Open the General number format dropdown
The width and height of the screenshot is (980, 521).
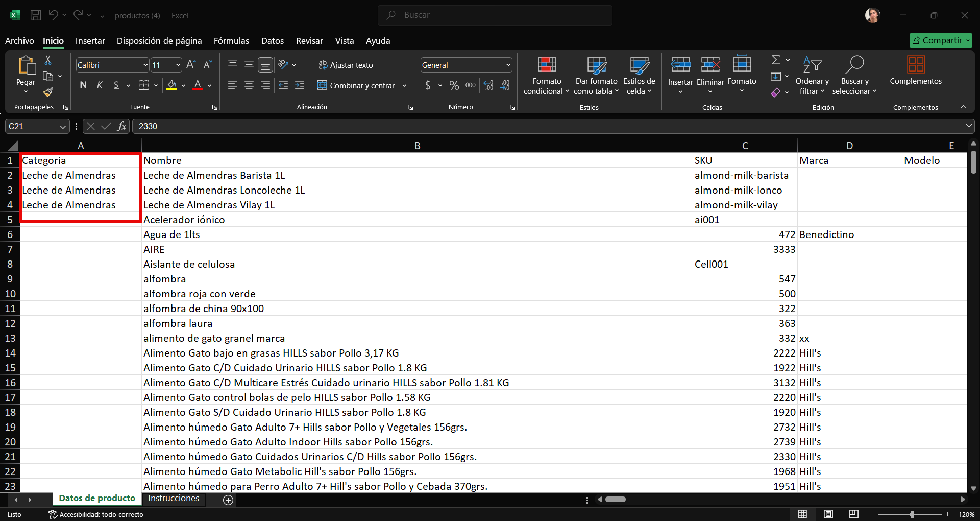(x=508, y=65)
